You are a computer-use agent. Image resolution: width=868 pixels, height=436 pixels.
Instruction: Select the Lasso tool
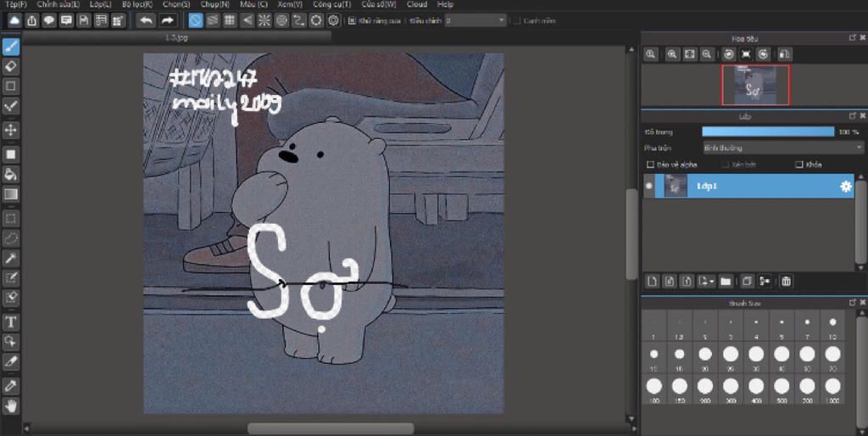tap(11, 238)
